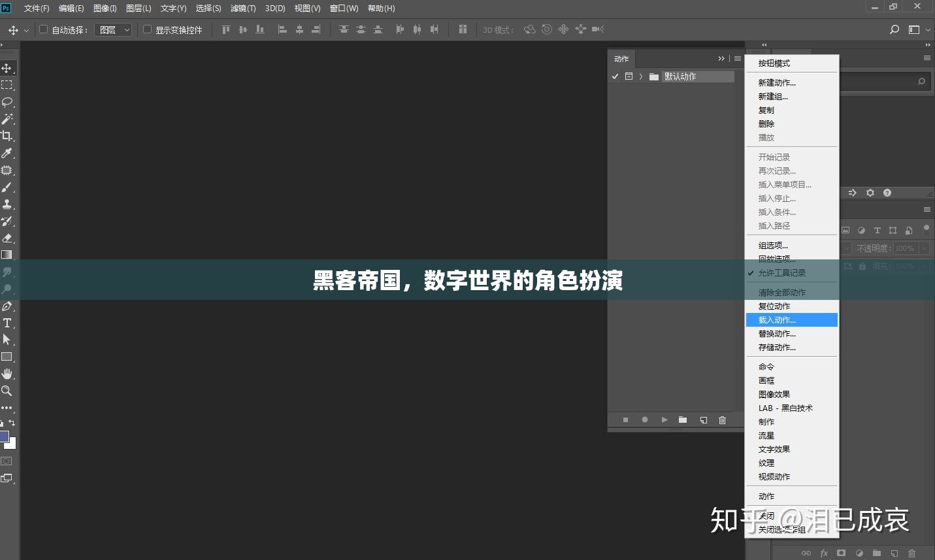
Task: Select the Zoom magnifier tool
Action: click(x=7, y=391)
